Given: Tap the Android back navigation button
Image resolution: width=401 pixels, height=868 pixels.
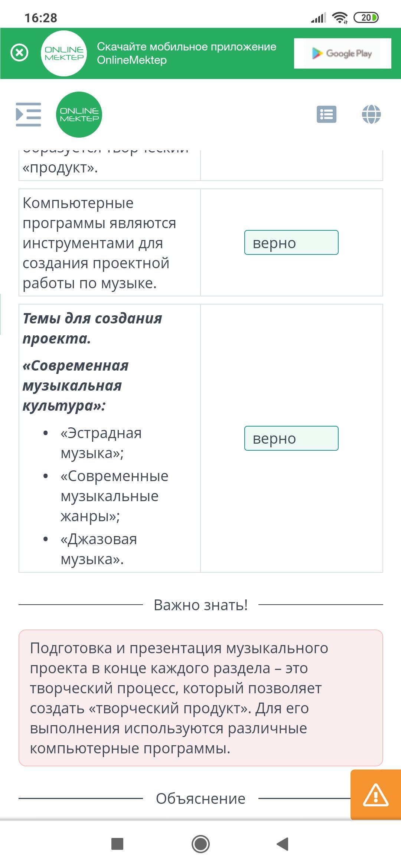Looking at the screenshot, I should point(283,844).
